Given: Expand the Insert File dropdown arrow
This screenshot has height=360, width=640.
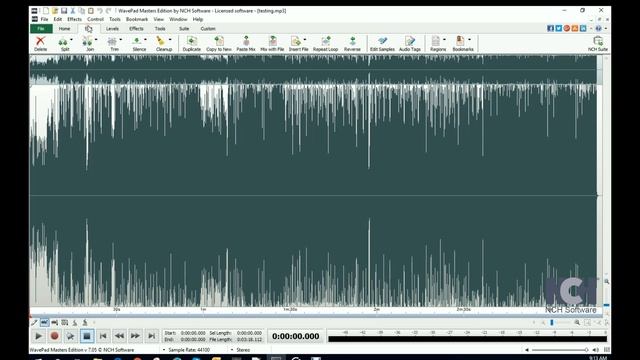Looking at the screenshot, I should click(x=305, y=40).
